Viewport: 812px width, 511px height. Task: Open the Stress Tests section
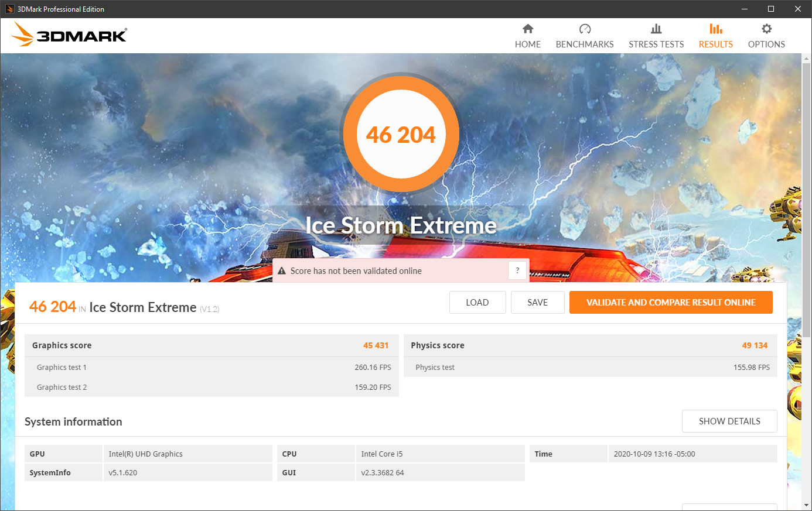[x=656, y=36]
